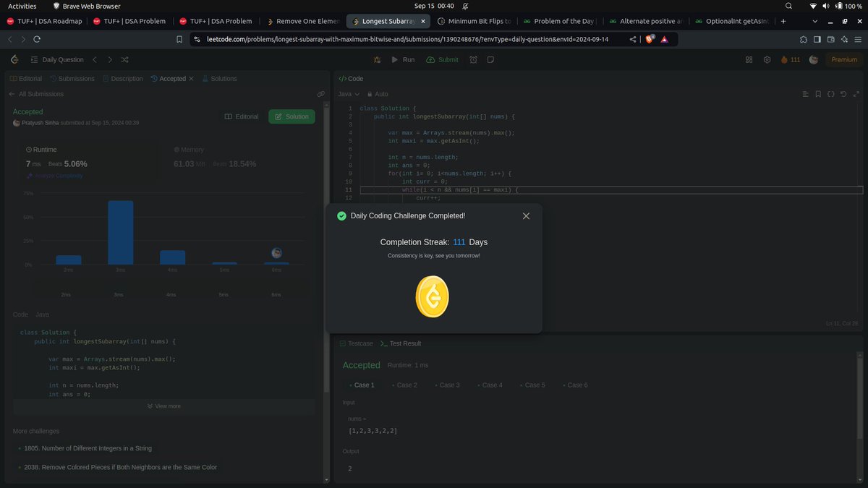Select Case 1 result
Screen dimensions: 868x488
[362, 385]
